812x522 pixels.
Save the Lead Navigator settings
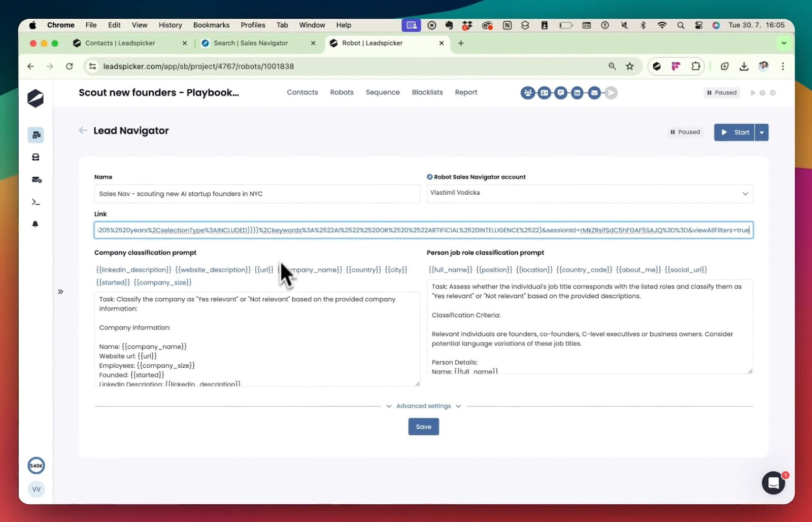(423, 426)
